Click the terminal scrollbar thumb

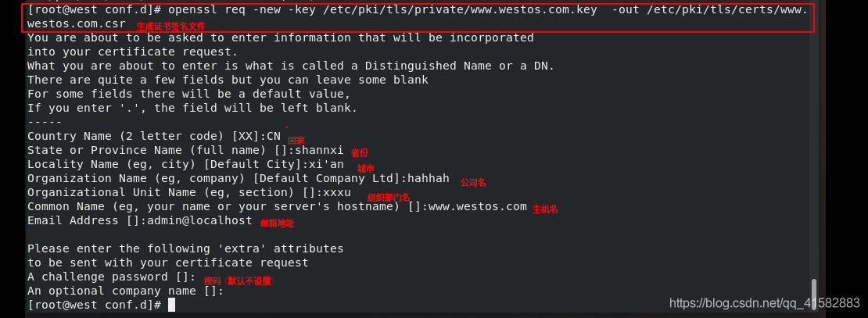(x=814, y=295)
